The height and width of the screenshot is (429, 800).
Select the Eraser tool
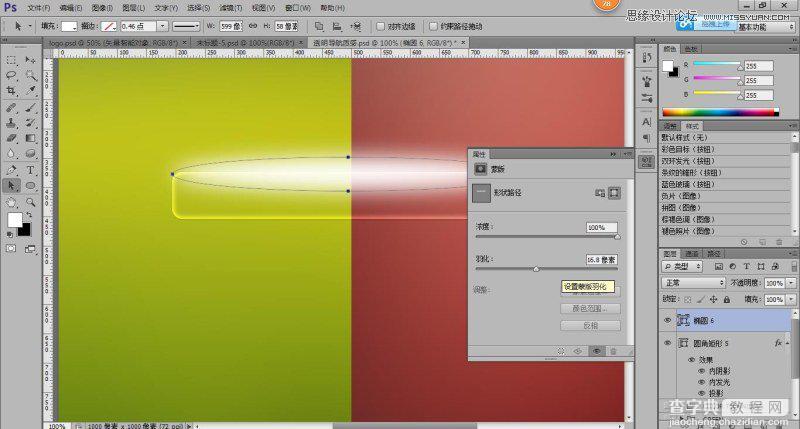pos(11,138)
